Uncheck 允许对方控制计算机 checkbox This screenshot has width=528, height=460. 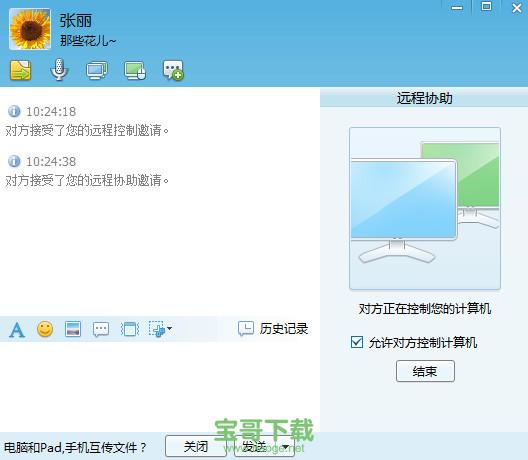(357, 342)
